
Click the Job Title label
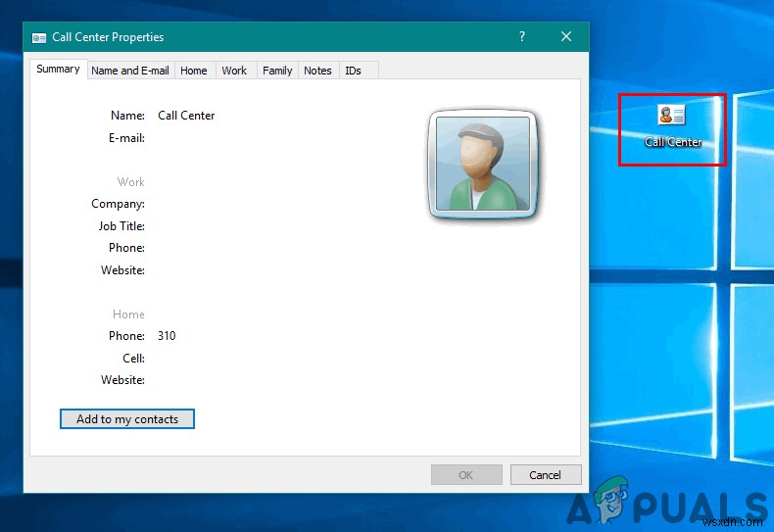point(121,226)
